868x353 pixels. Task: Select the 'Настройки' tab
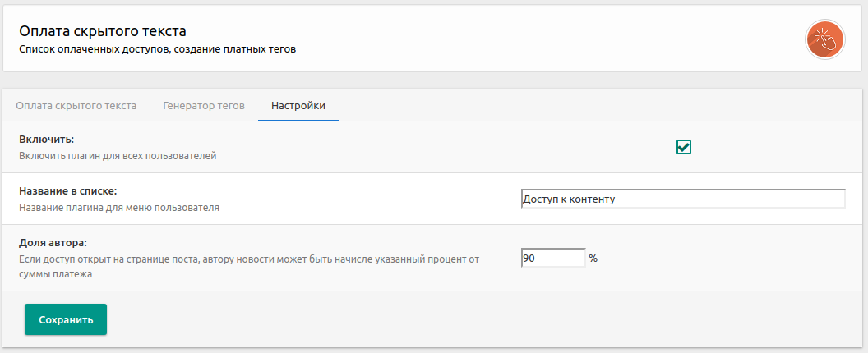[298, 106]
